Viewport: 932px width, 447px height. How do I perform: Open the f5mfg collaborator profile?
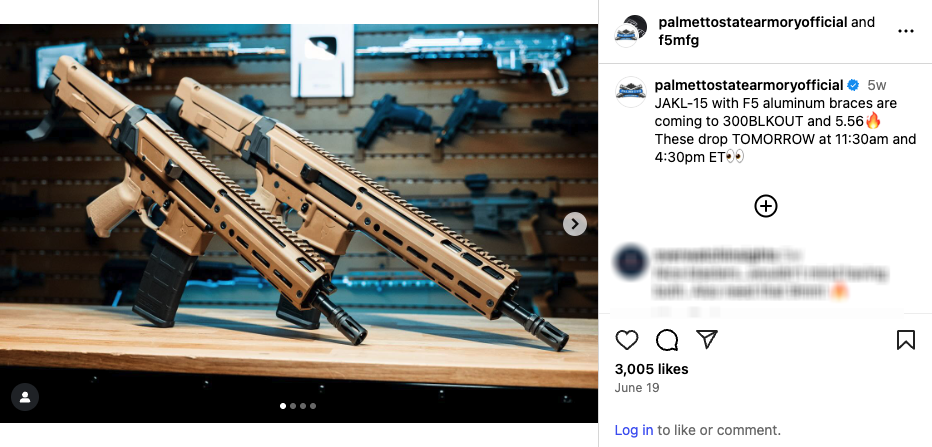click(x=678, y=40)
